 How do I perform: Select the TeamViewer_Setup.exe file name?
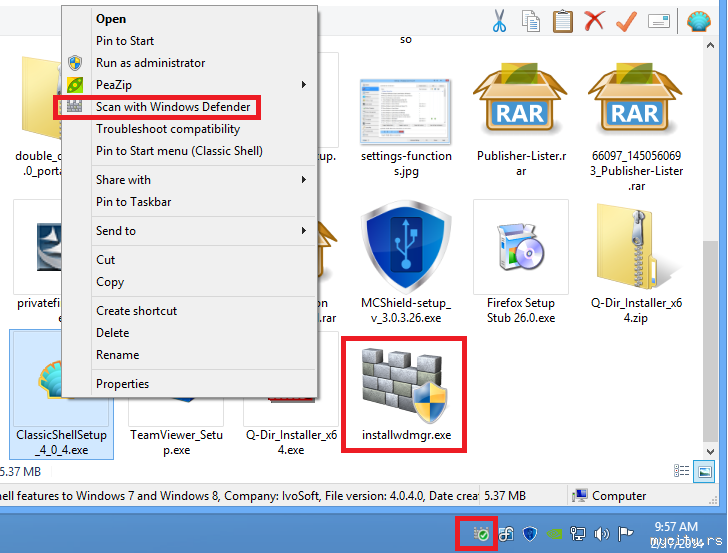176,442
